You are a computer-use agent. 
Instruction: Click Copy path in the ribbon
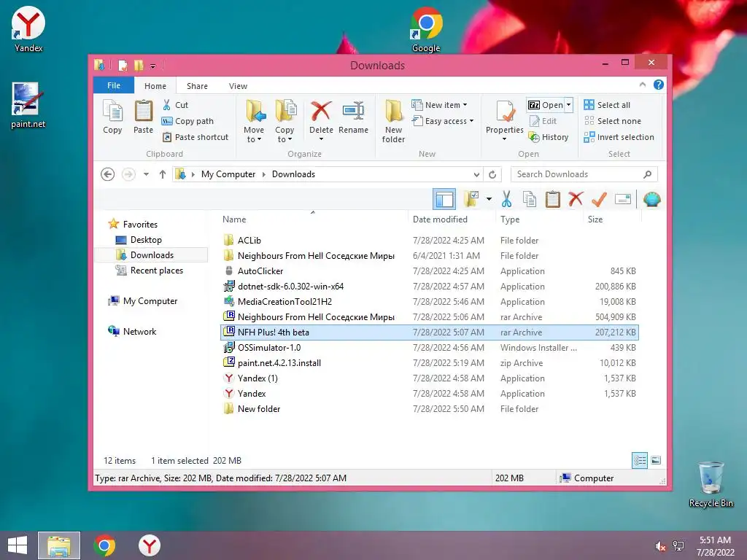click(187, 121)
